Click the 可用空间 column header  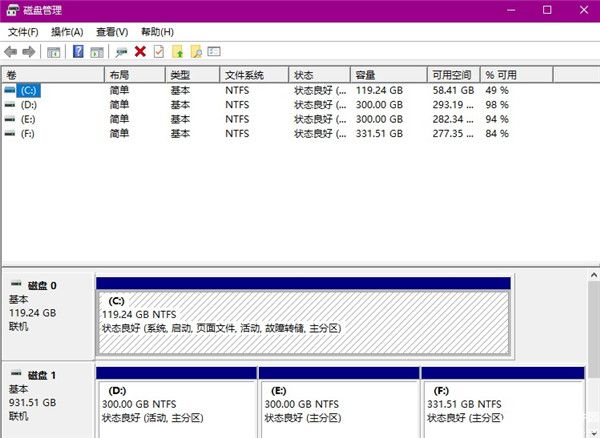451,75
